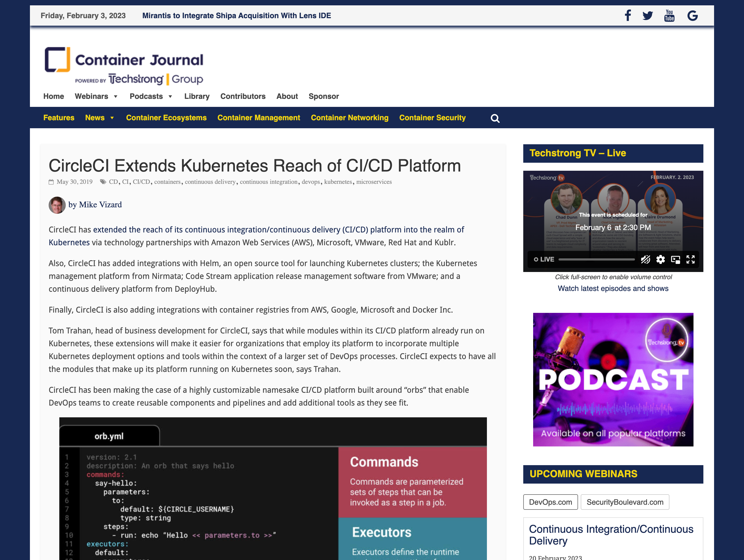Open the Podcasts menu item
744x560 pixels.
point(146,96)
